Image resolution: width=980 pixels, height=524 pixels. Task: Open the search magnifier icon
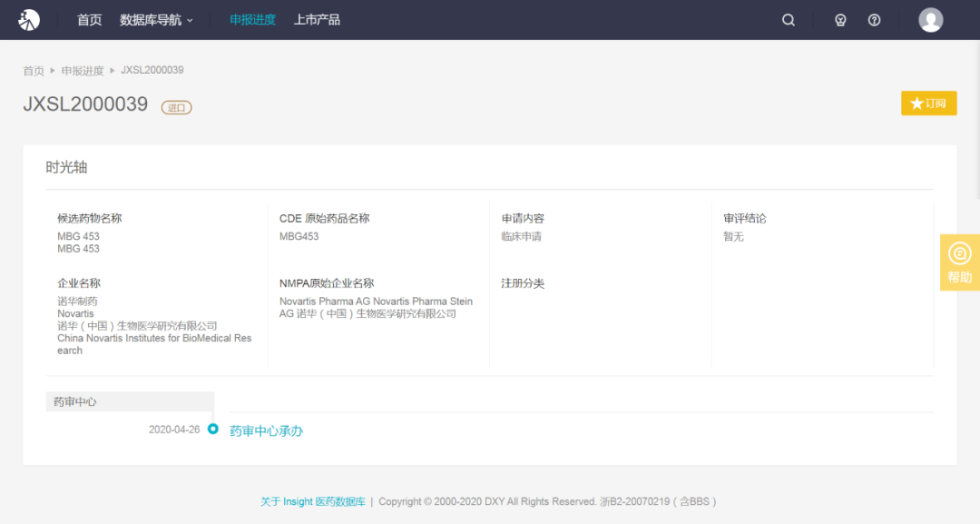(x=789, y=20)
